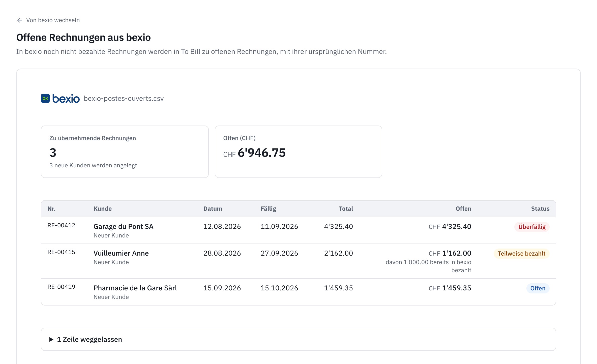Click the date '12.08.2026'

click(222, 226)
